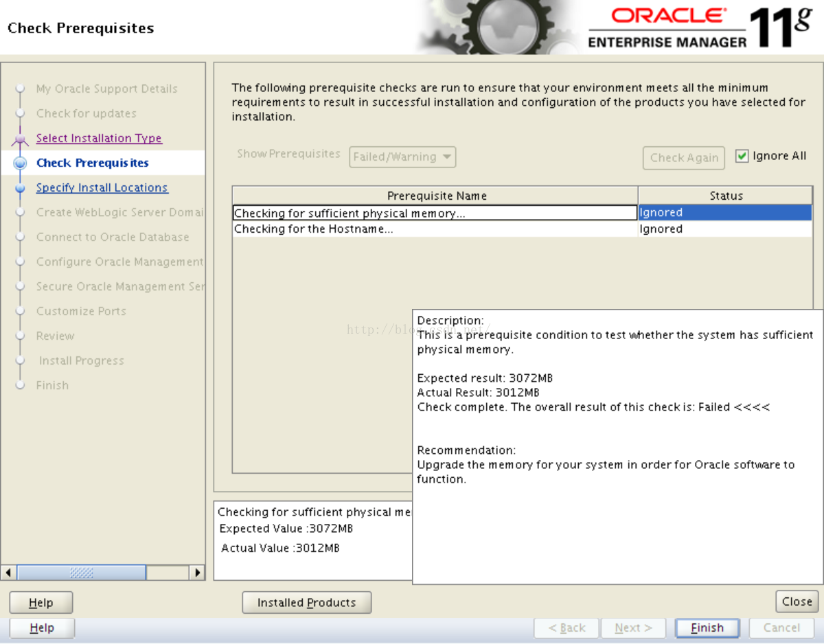
Task: Click the Install Progress step
Action: 81,360
